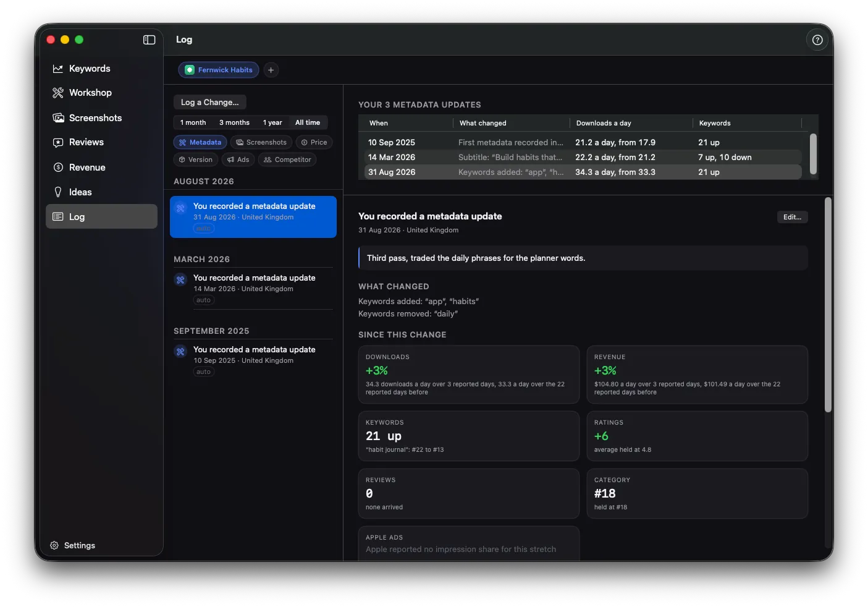This screenshot has width=868, height=607.
Task: Toggle the Ads filter chip
Action: (238, 159)
